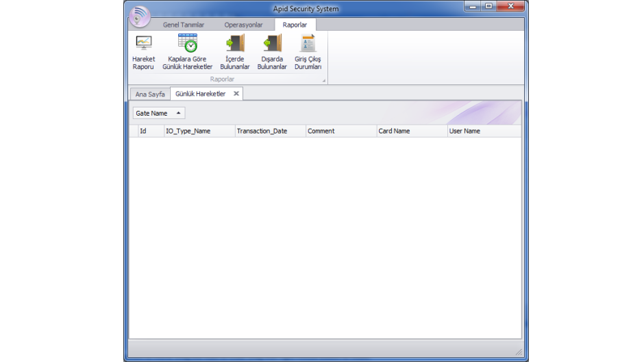Switch to Genel Tanımlar ribbon tab

click(183, 25)
